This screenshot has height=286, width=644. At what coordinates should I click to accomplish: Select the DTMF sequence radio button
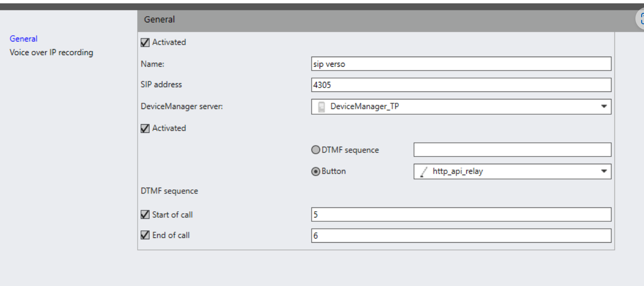pos(315,150)
